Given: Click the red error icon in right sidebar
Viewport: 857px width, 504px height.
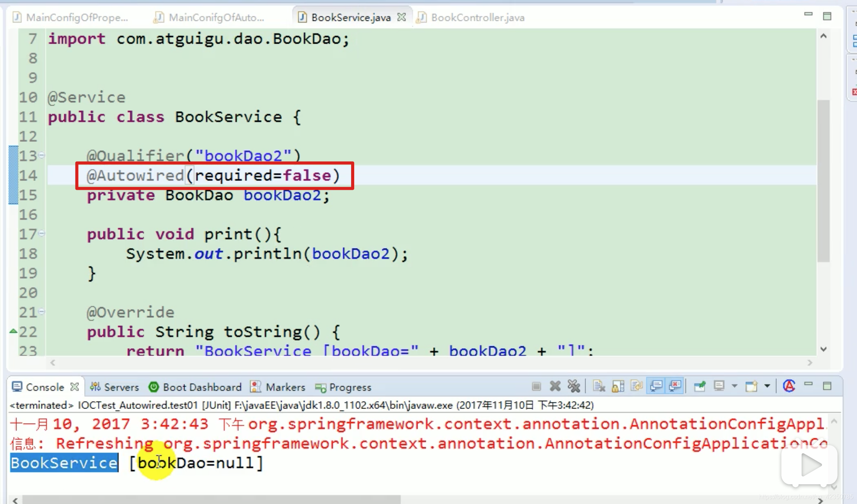Looking at the screenshot, I should (x=854, y=92).
